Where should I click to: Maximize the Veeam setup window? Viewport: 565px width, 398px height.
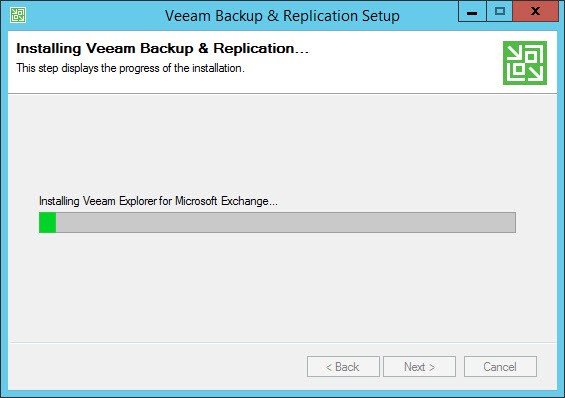[499, 12]
